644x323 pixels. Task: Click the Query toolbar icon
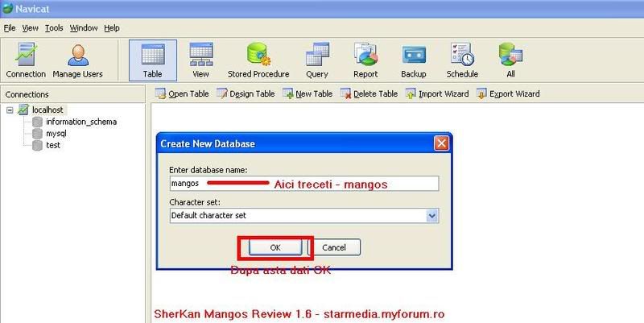pyautogui.click(x=316, y=60)
